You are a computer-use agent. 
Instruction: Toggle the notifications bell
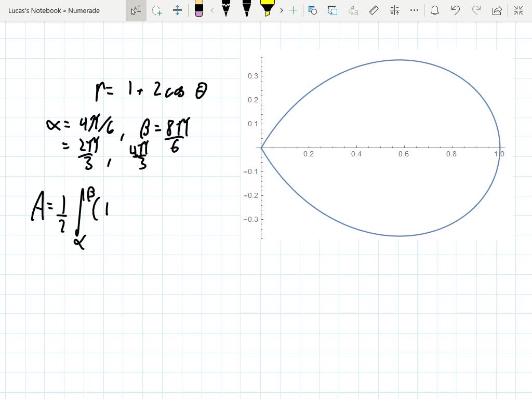click(x=435, y=10)
